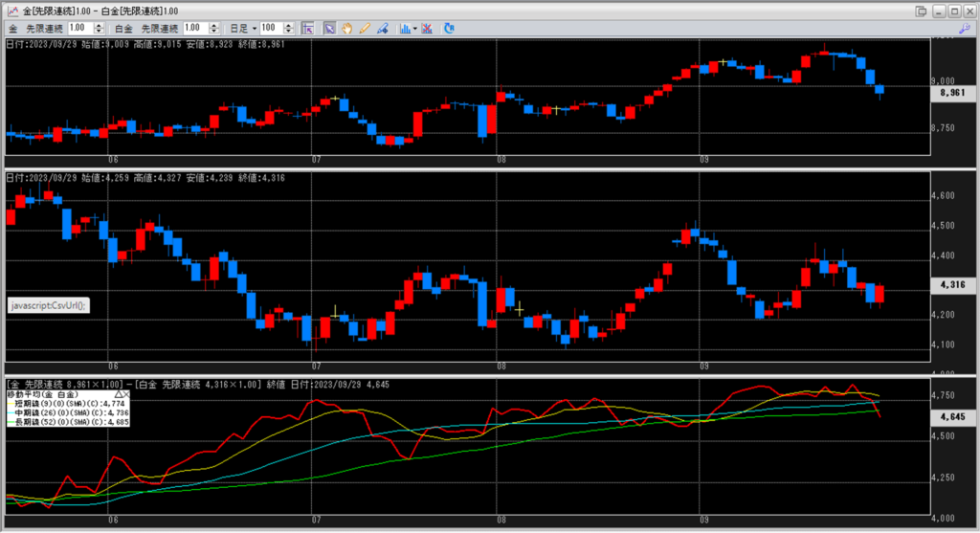Click the remove indicators icon with red X
Image resolution: width=980 pixels, height=533 pixels.
tap(426, 29)
